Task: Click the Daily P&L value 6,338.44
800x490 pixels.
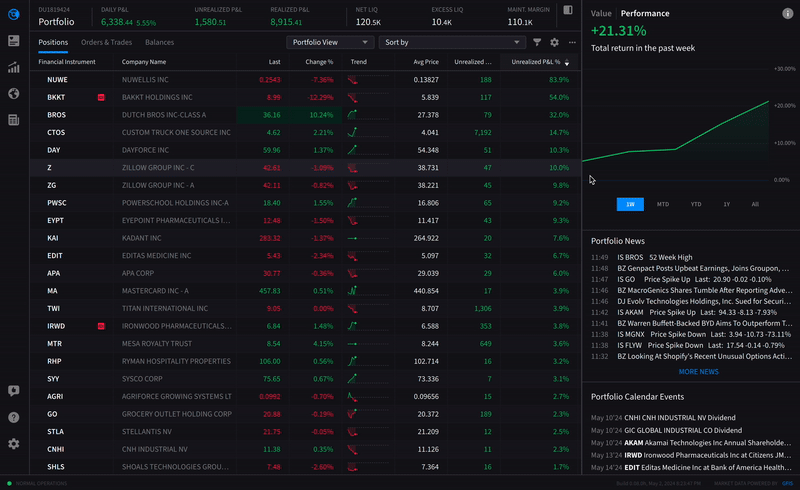Action: point(117,22)
